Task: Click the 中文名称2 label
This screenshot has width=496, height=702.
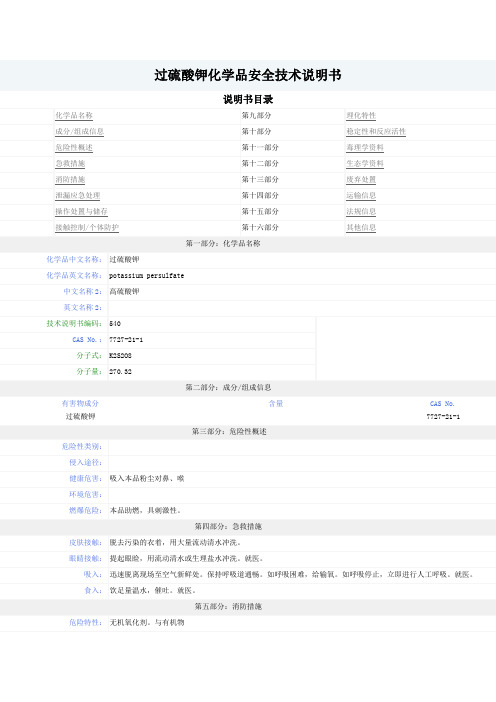Action: (83, 291)
